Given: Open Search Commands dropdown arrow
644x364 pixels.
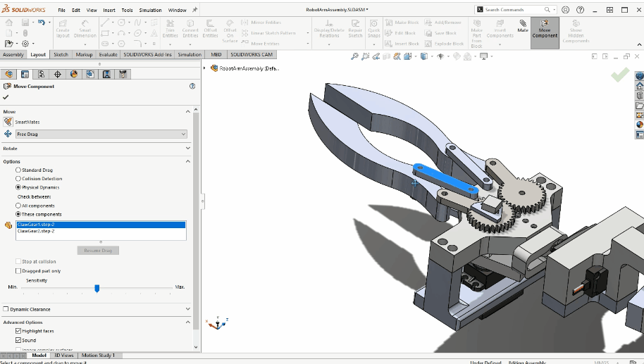Looking at the screenshot, I should click(554, 9).
